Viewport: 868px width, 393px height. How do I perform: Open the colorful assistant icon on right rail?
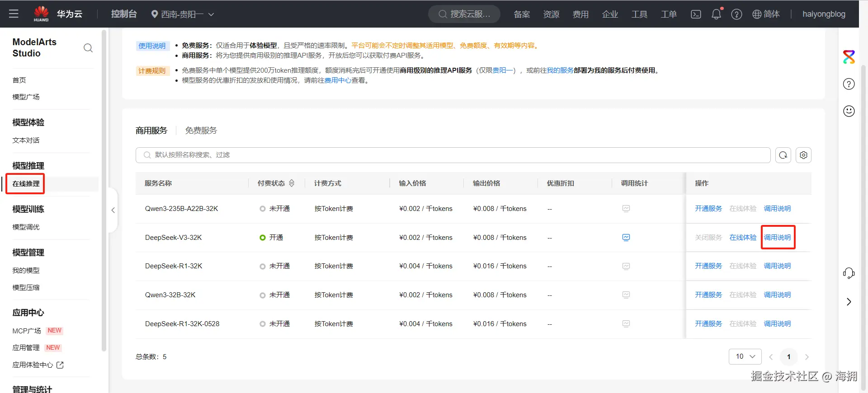pos(849,57)
